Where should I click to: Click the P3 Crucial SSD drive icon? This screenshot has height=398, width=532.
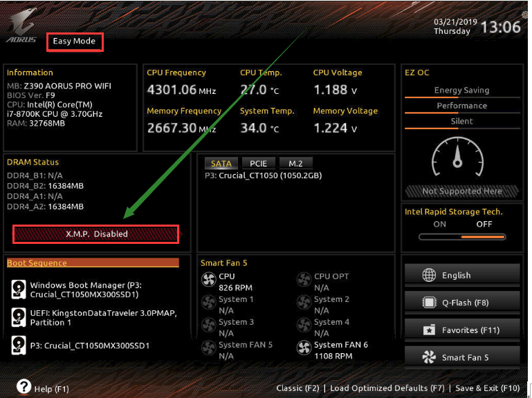click(x=18, y=345)
